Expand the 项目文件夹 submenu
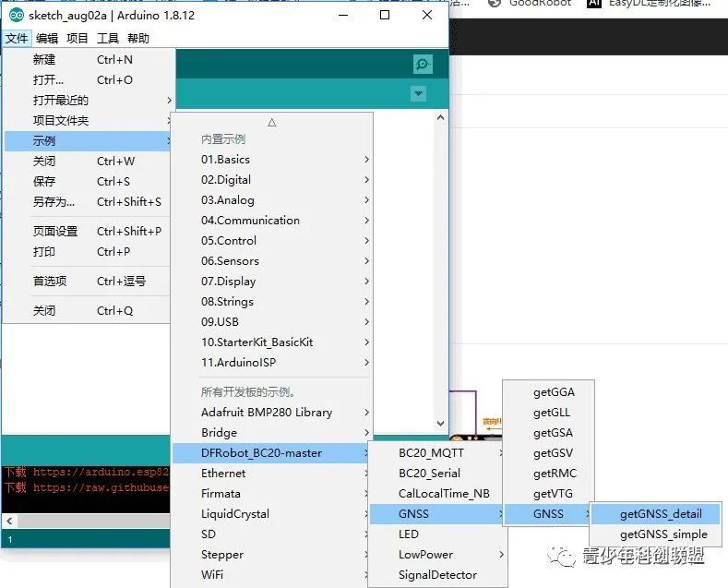The image size is (728, 588). pyautogui.click(x=90, y=121)
